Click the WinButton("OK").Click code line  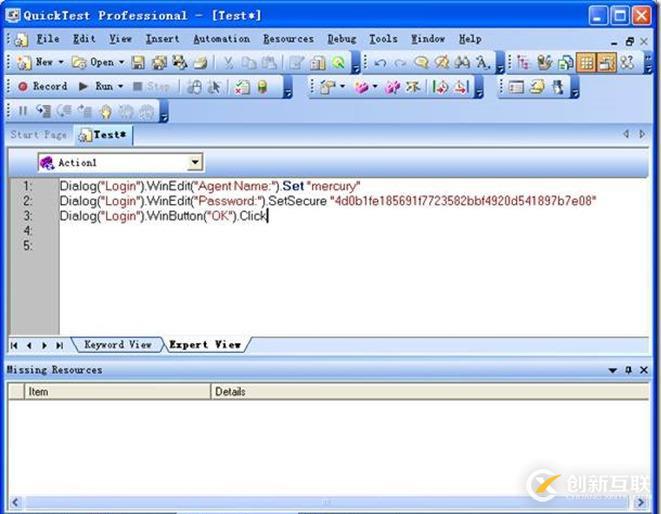point(164,216)
